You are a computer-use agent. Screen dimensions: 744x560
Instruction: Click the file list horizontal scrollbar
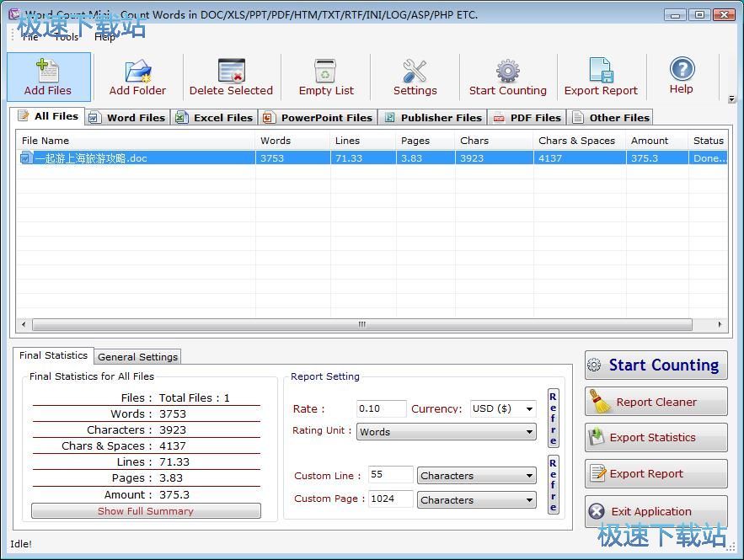pyautogui.click(x=362, y=324)
